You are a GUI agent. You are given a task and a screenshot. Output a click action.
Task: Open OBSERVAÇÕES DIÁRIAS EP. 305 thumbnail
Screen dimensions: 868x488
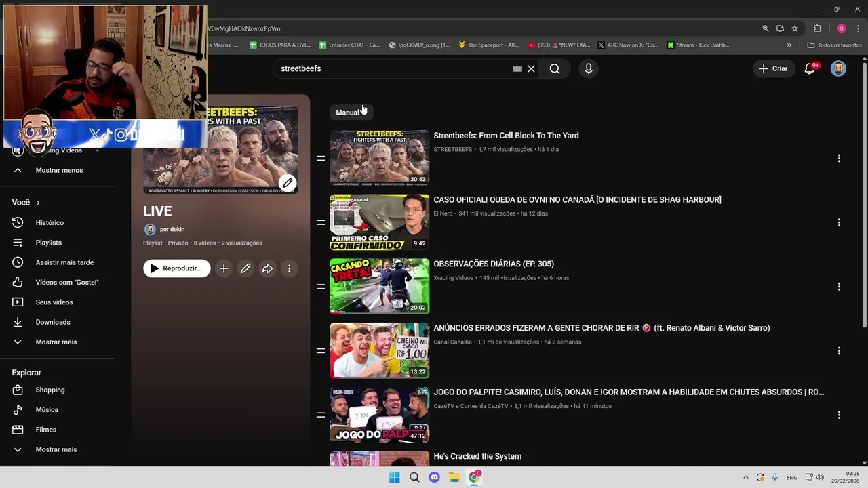(x=380, y=286)
